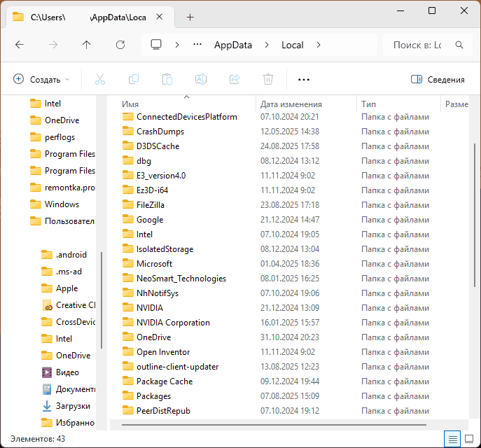Select the Package Cache folder

click(158, 381)
